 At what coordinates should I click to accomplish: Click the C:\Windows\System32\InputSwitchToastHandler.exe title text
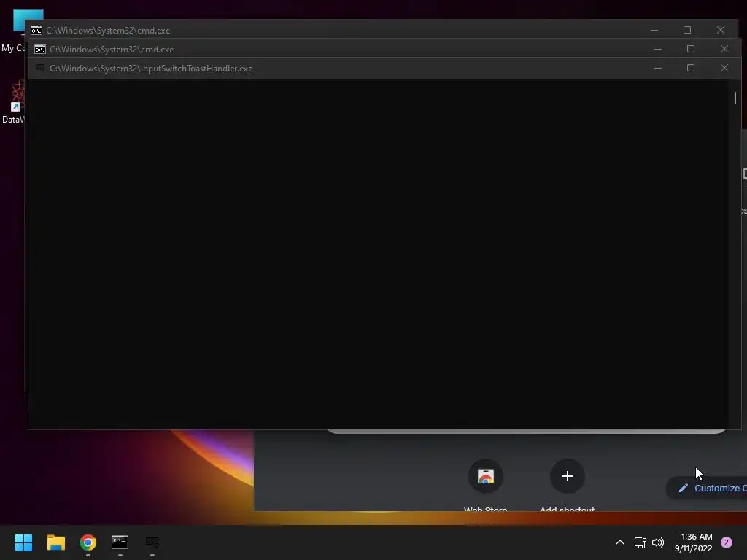tap(151, 69)
